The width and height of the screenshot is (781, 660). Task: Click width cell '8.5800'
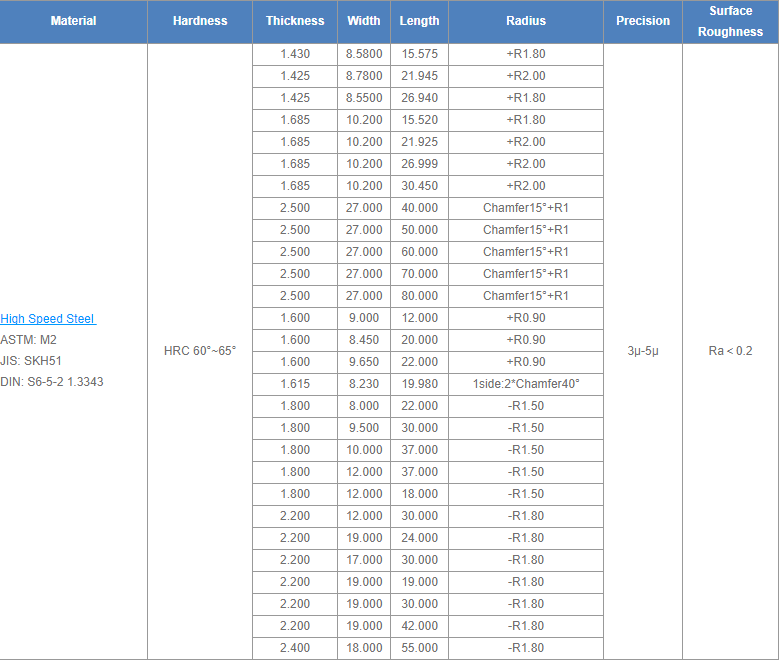(364, 54)
